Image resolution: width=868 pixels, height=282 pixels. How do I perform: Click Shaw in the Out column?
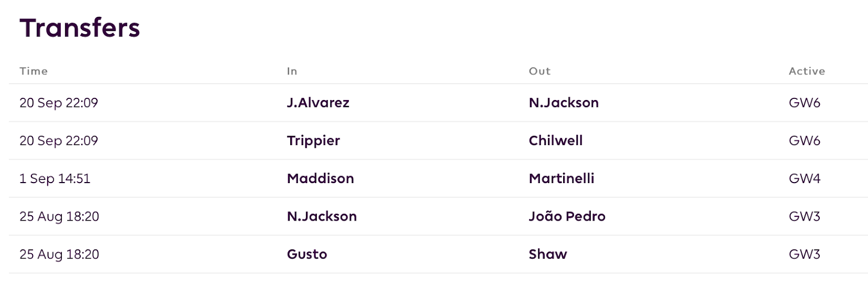[548, 254]
